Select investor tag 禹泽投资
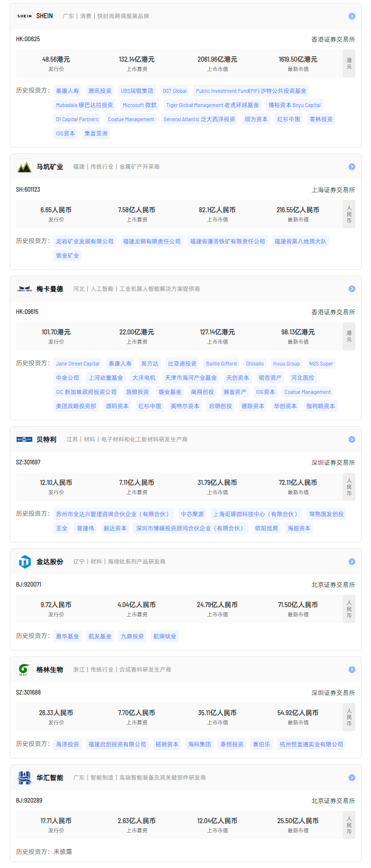The image size is (371, 868). [x=67, y=744]
